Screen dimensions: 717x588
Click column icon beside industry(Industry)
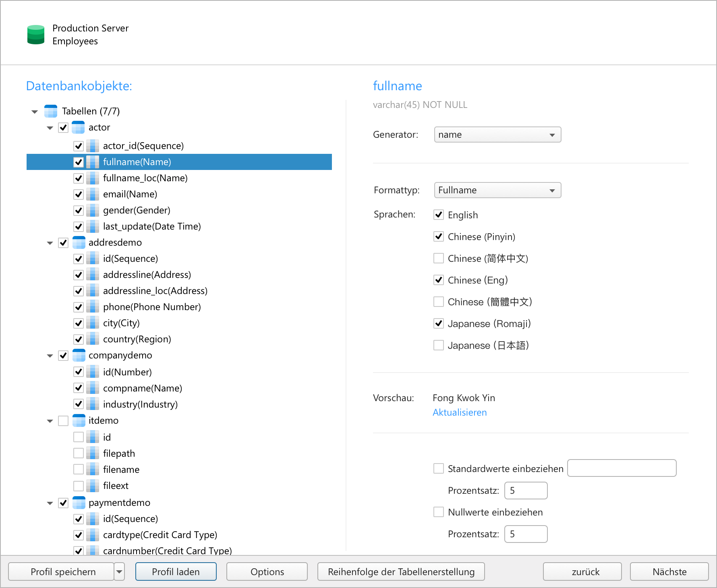pos(93,404)
